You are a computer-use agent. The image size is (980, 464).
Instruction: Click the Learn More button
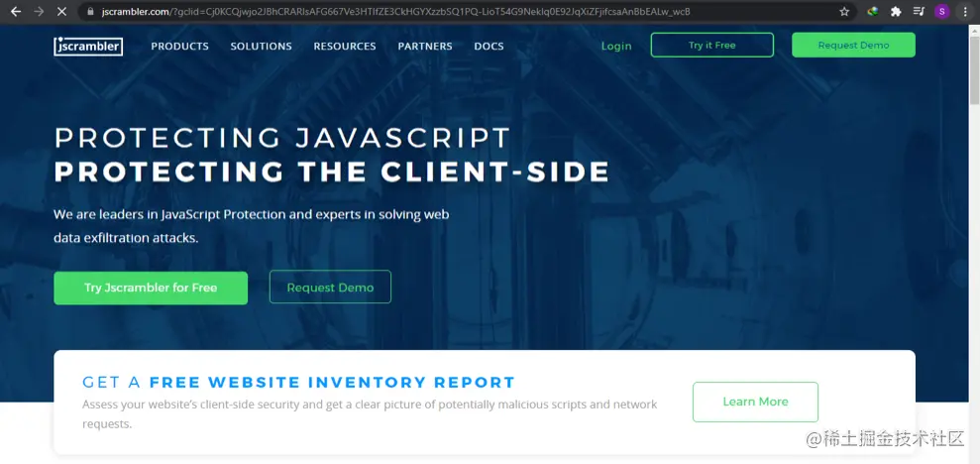(x=755, y=403)
